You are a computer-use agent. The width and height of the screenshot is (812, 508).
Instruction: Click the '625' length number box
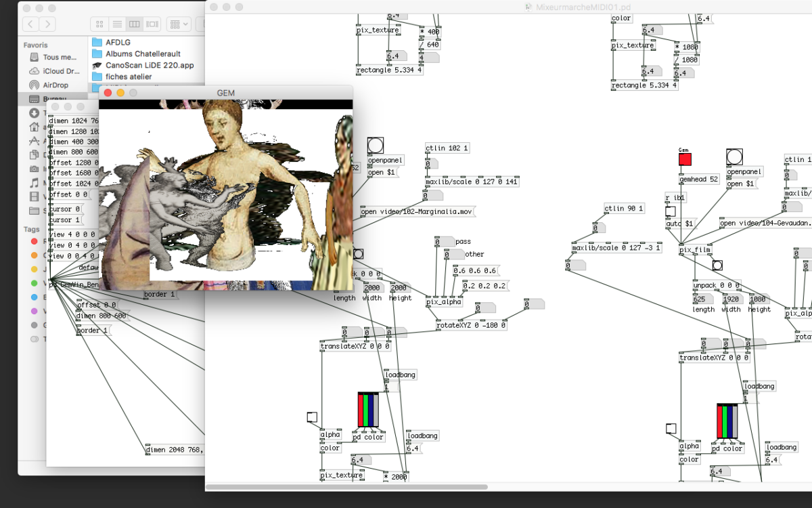(x=703, y=299)
